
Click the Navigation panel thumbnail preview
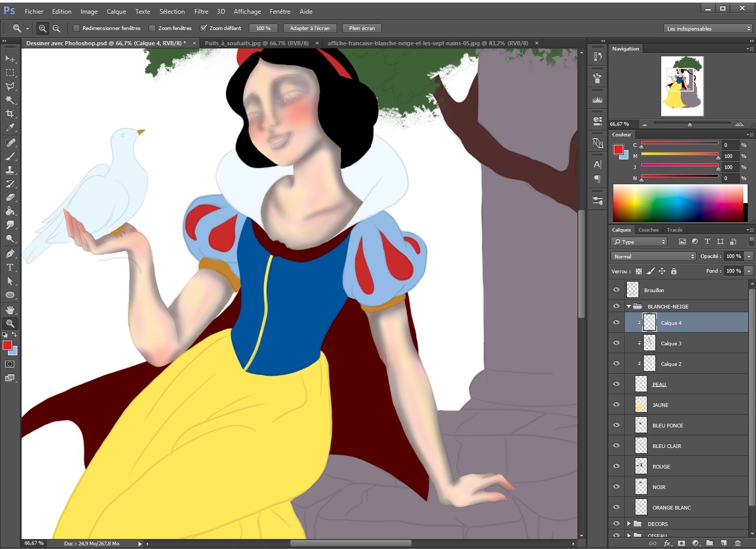click(x=682, y=86)
